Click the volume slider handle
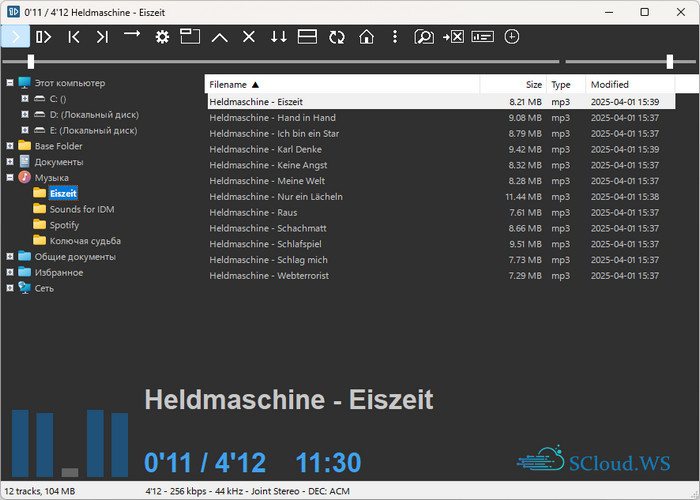This screenshot has width=700, height=500. point(670,62)
